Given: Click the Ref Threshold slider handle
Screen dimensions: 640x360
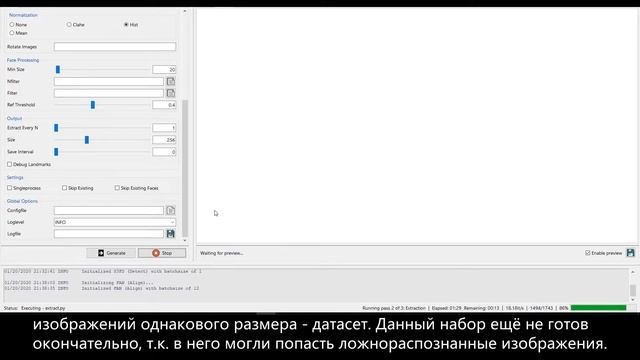Looking at the screenshot, I should click(x=93, y=105).
